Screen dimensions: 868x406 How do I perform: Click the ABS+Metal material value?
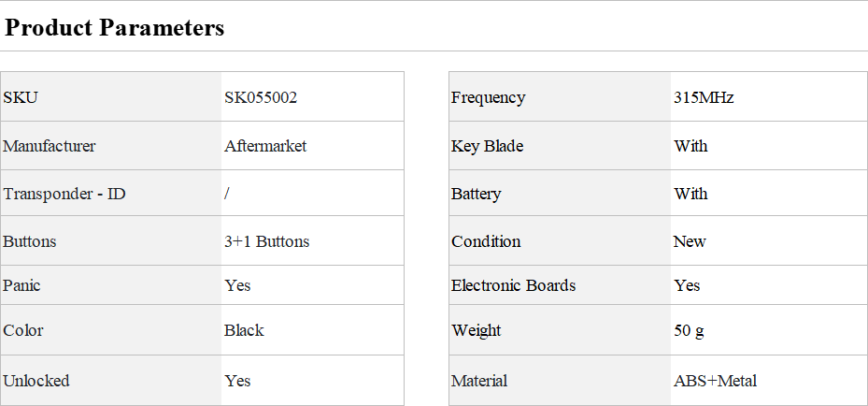click(x=715, y=381)
